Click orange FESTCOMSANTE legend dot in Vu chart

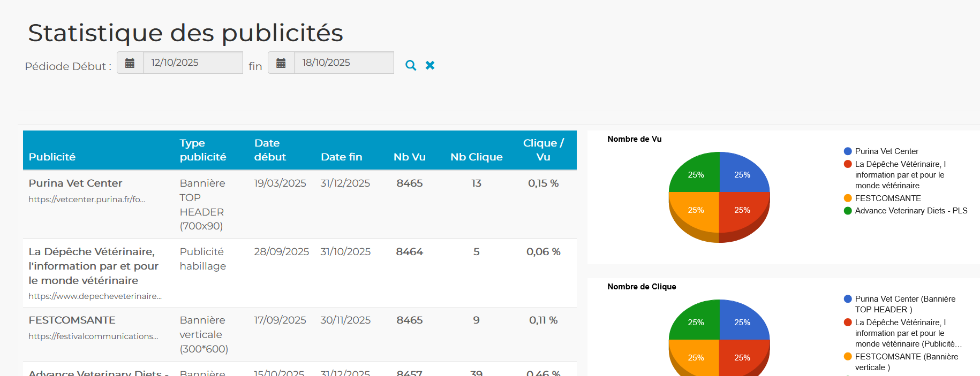(x=848, y=198)
